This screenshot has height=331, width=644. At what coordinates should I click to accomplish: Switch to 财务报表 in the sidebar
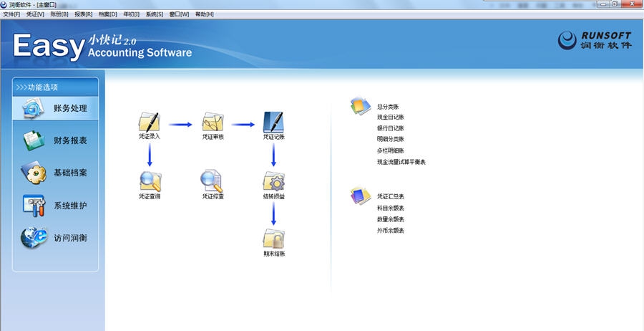pyautogui.click(x=55, y=140)
